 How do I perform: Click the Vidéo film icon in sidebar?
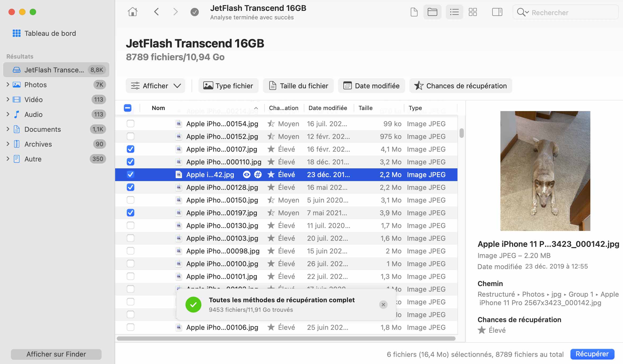pyautogui.click(x=17, y=100)
